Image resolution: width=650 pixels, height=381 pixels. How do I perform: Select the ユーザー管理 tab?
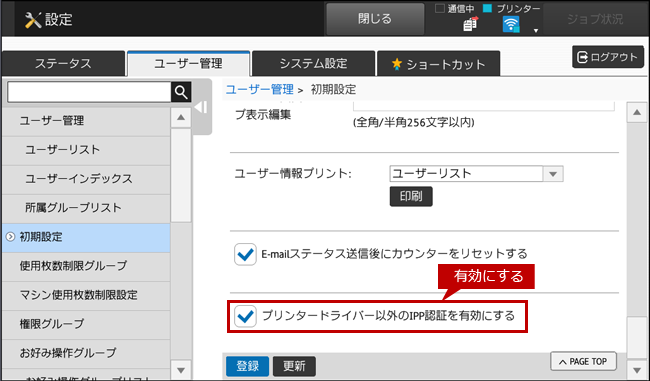click(189, 63)
